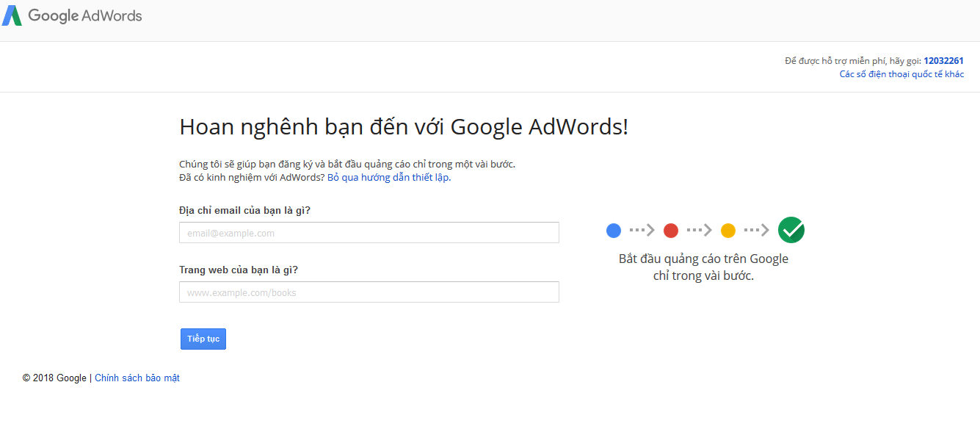The image size is (980, 429).
Task: Click the label 'Địa chỉ email của bạn là gì?'
Action: pyautogui.click(x=244, y=211)
